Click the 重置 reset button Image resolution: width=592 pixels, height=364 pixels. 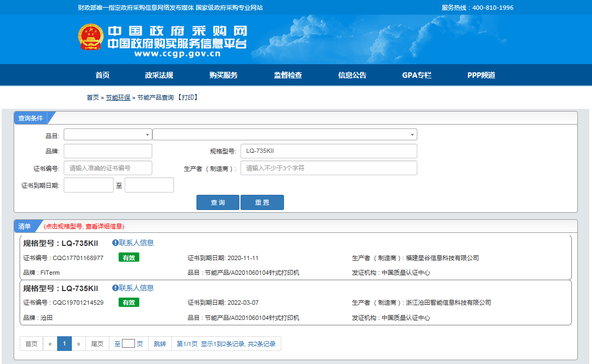pos(262,202)
